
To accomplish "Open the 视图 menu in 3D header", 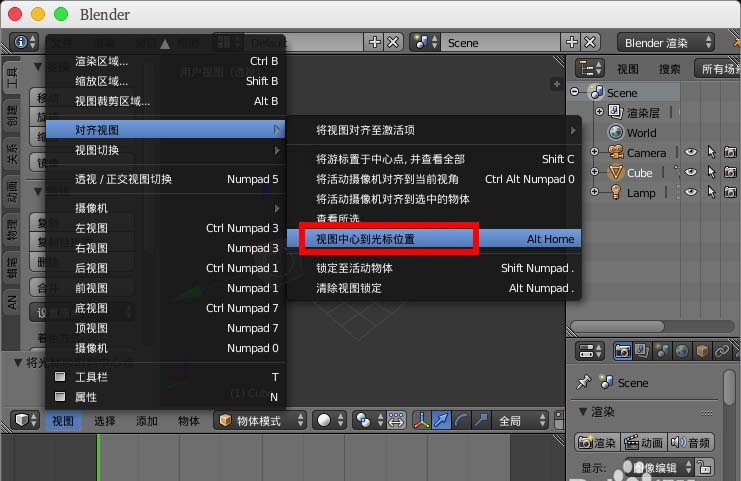I will click(x=63, y=420).
